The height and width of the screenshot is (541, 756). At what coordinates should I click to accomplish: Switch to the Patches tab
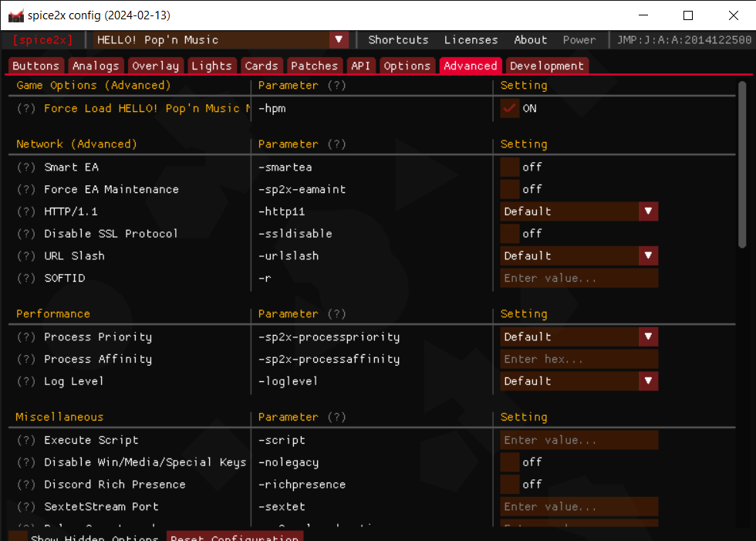tap(314, 66)
